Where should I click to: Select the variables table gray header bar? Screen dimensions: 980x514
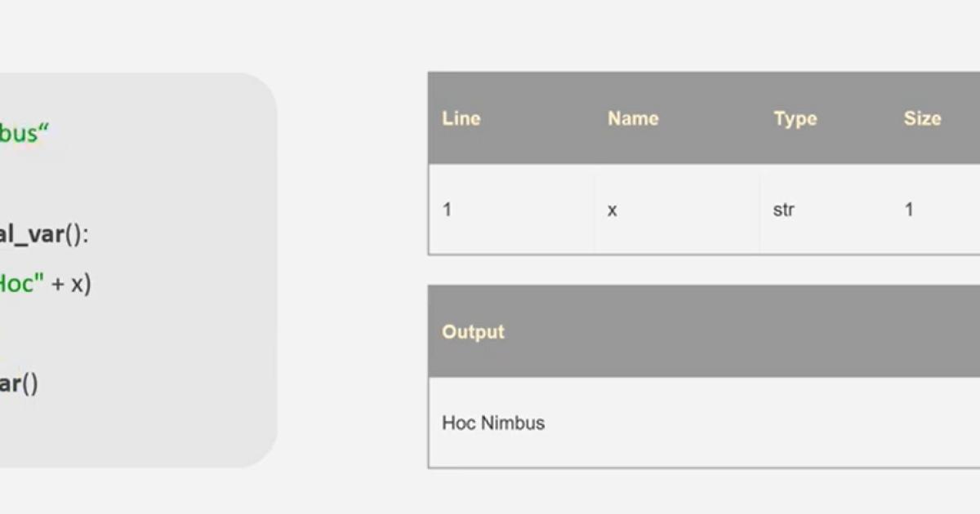[x=694, y=118]
